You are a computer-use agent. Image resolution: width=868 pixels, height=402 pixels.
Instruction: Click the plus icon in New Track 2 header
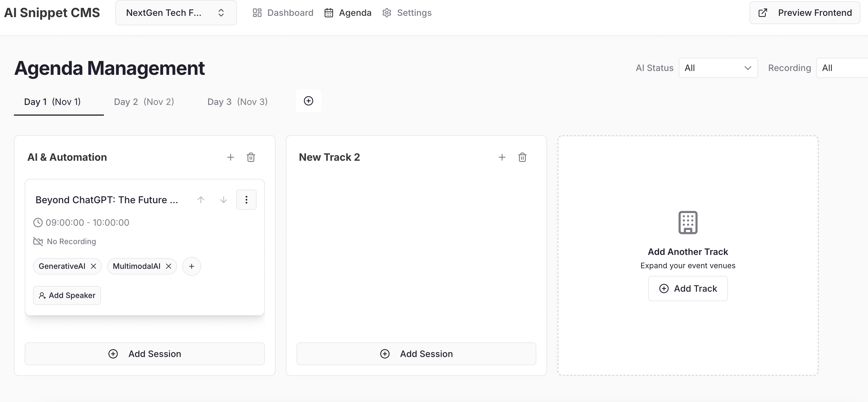coord(502,157)
